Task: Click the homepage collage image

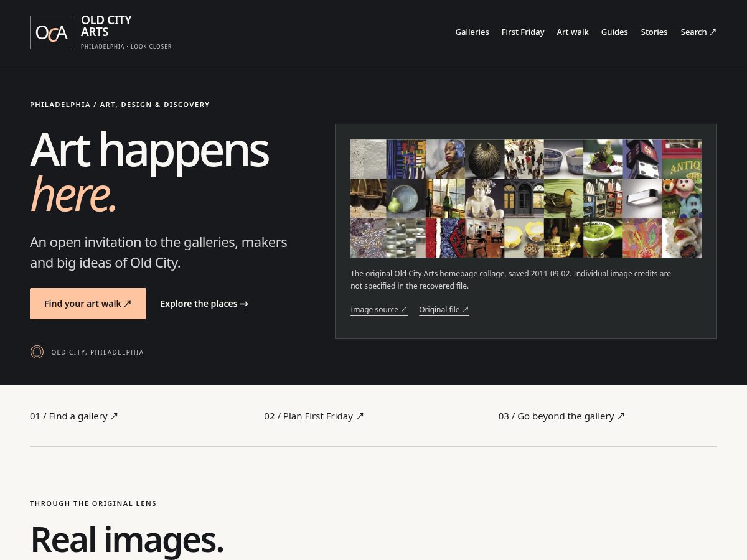Action: click(x=526, y=198)
